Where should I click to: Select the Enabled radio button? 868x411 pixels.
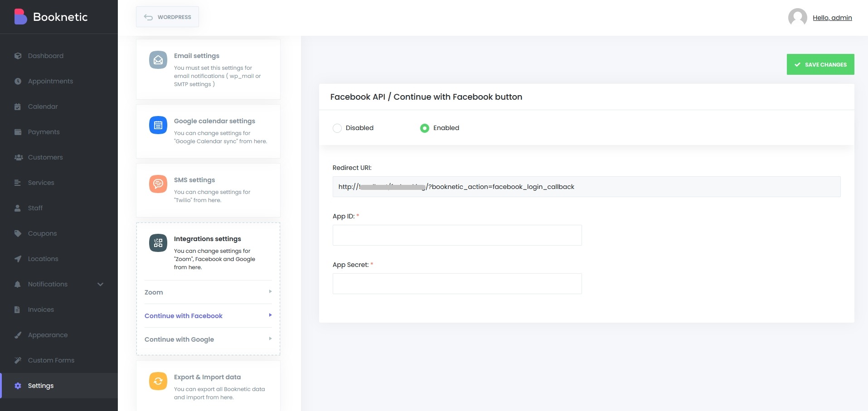click(x=425, y=128)
